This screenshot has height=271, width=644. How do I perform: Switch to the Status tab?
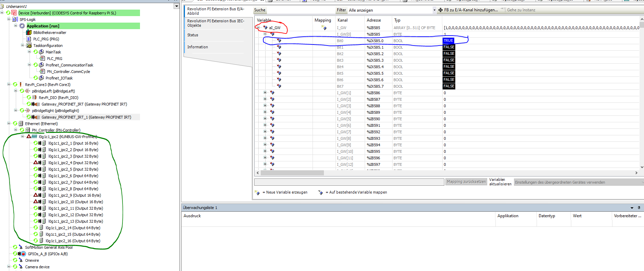click(193, 35)
